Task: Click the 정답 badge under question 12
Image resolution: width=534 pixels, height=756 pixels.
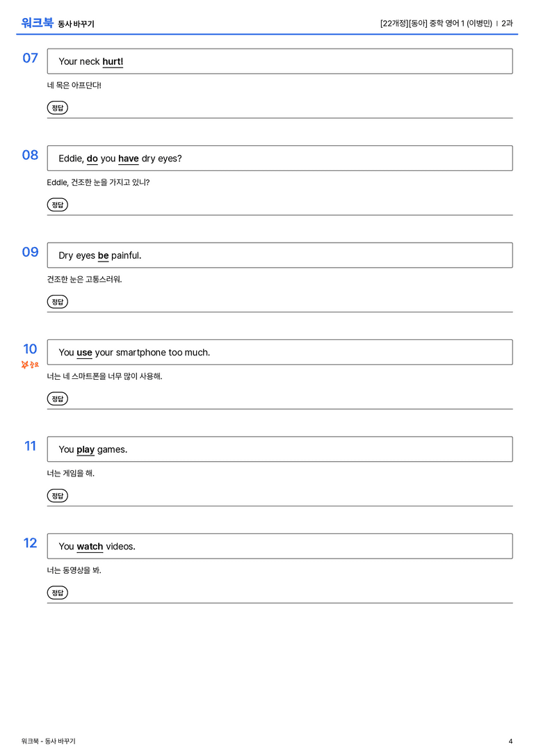Action: 57,593
